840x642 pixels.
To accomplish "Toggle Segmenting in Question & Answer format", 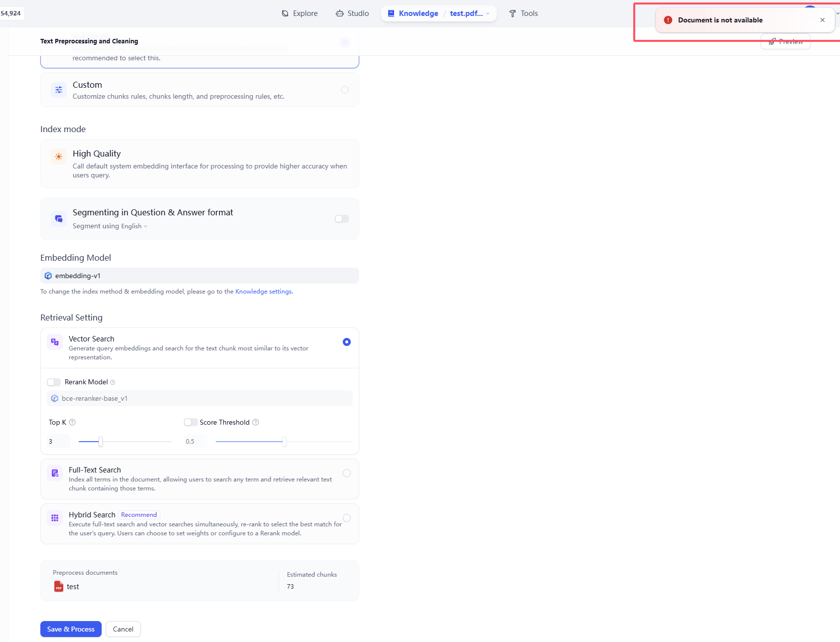I will (x=342, y=219).
